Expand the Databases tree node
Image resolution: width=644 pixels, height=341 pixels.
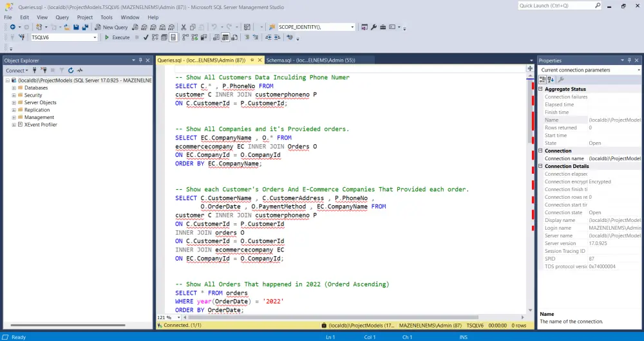coord(14,88)
